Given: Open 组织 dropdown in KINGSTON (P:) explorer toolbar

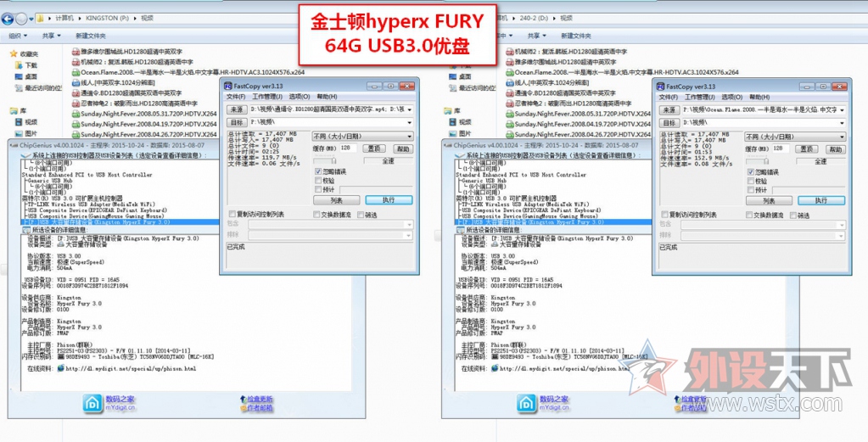Looking at the screenshot, I should click(x=18, y=36).
